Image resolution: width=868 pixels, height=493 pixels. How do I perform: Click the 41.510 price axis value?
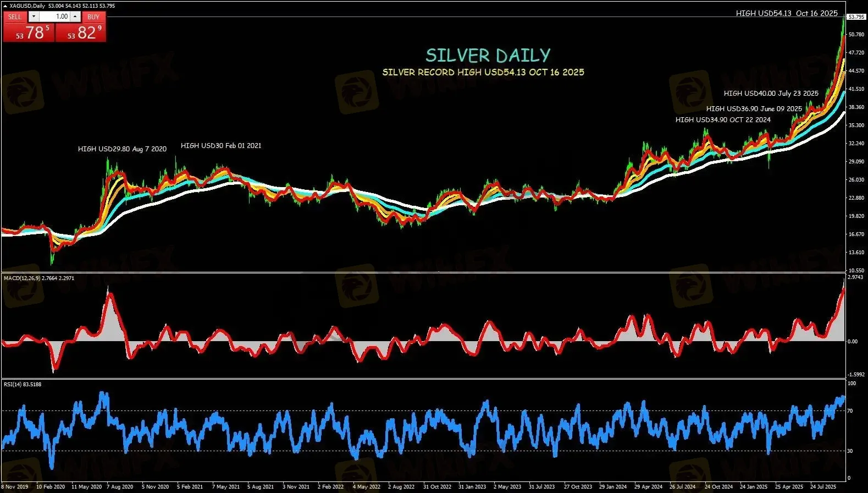coord(856,89)
